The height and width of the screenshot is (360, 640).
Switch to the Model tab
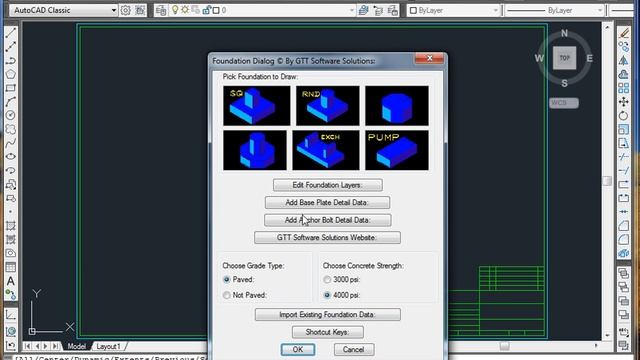click(76, 346)
